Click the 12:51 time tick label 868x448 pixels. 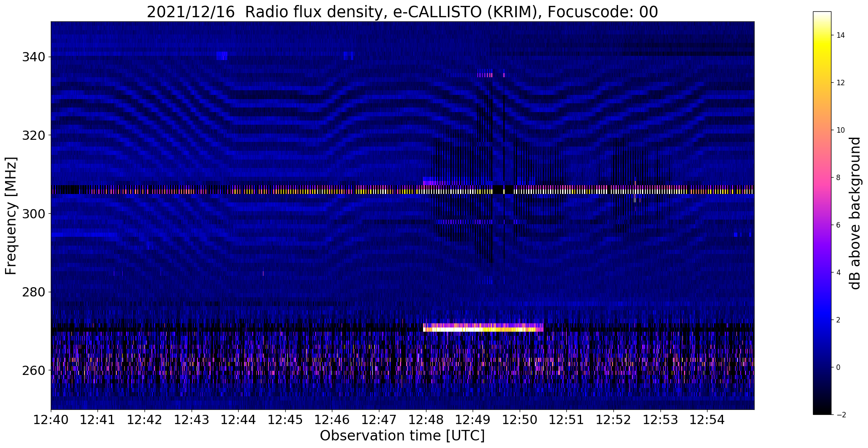click(x=567, y=420)
